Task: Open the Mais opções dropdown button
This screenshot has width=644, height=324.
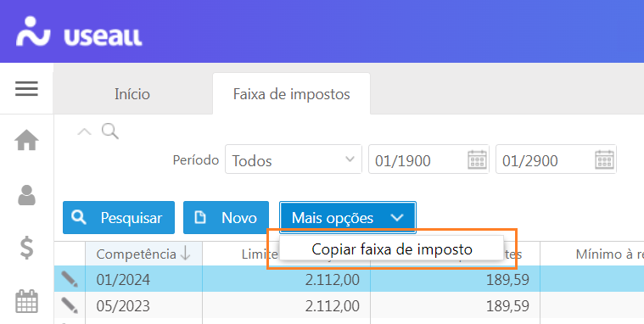Action: point(348,218)
